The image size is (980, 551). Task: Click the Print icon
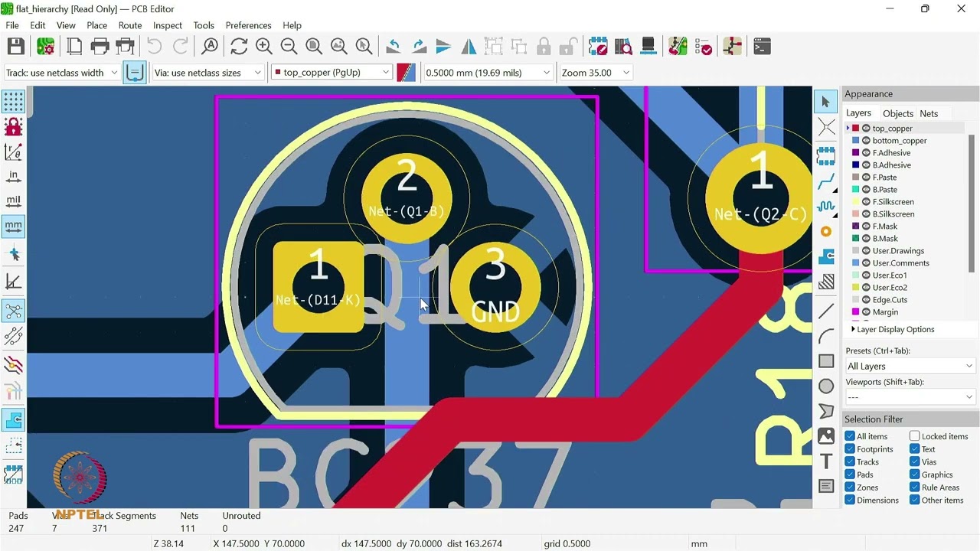[100, 47]
